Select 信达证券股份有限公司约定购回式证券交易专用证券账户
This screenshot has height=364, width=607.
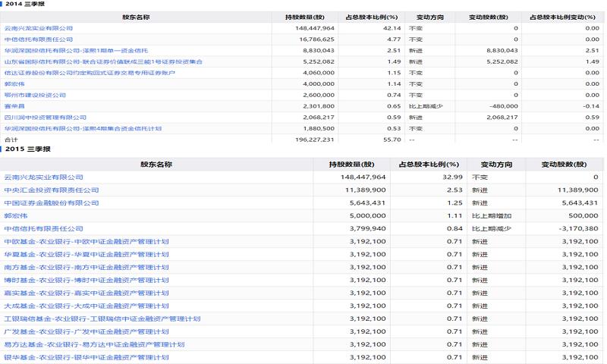(90, 73)
